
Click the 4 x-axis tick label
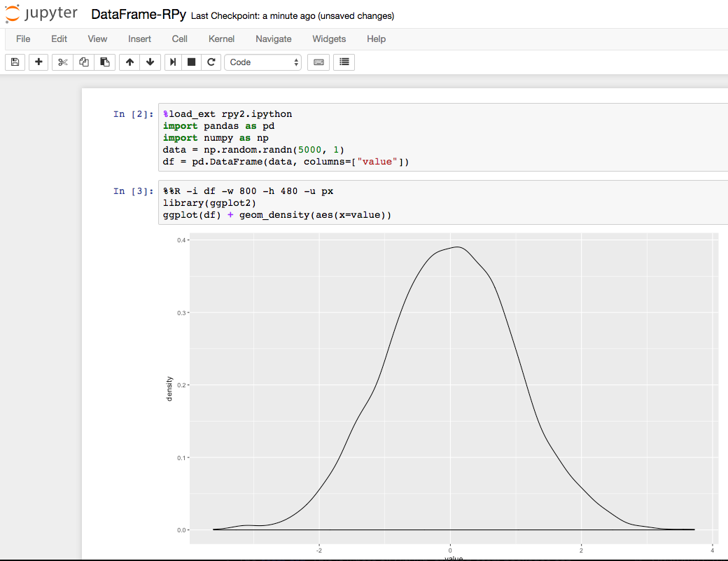[712, 550]
